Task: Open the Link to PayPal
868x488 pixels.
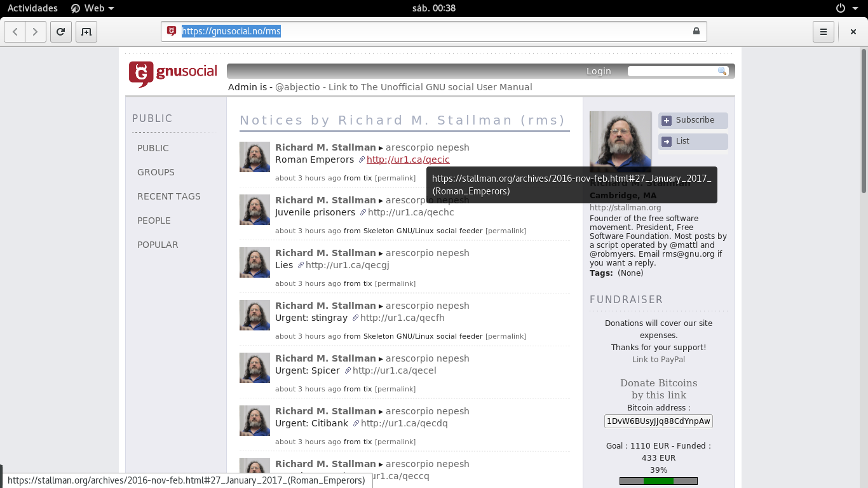Action: point(658,360)
